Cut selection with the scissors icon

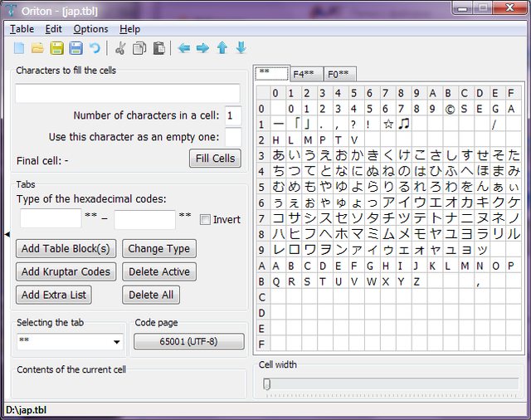pyautogui.click(x=120, y=48)
